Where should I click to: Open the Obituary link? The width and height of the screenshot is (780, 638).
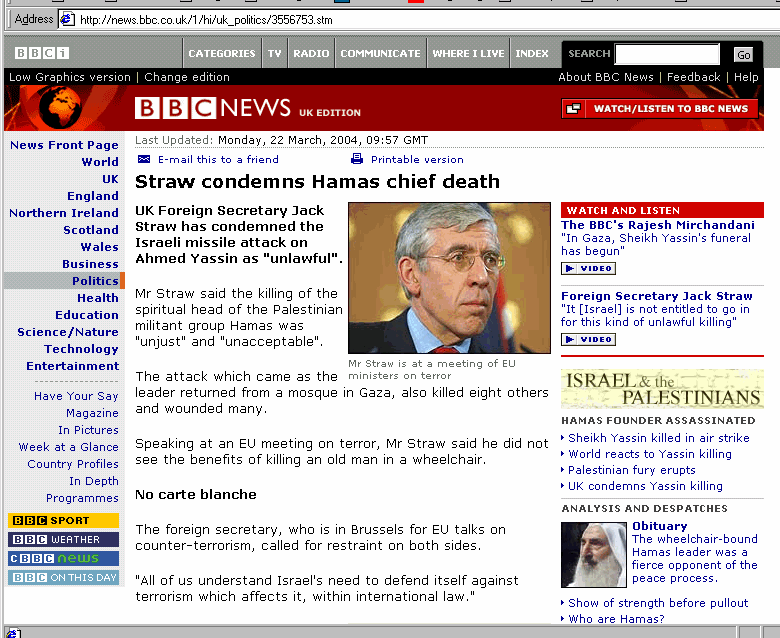660,526
